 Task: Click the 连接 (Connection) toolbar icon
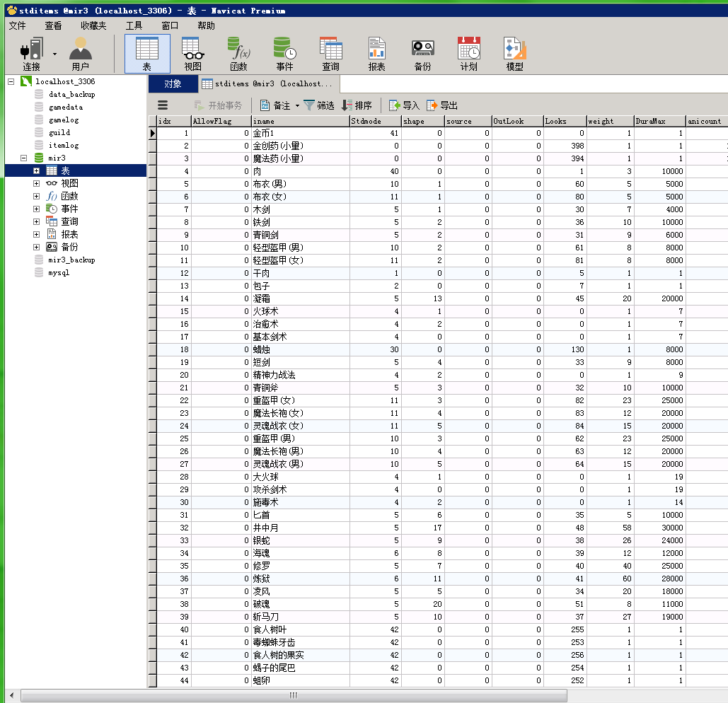pyautogui.click(x=31, y=53)
